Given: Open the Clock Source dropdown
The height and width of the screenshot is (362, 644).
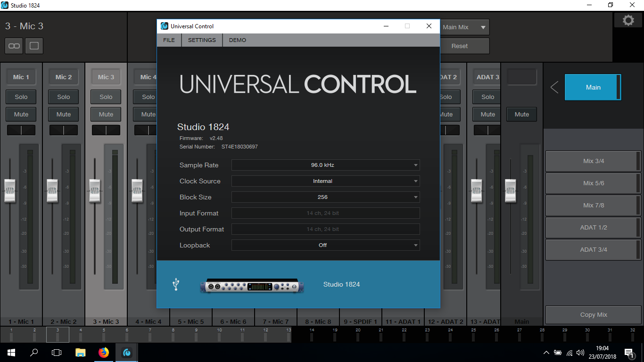Looking at the screenshot, I should click(x=325, y=181).
